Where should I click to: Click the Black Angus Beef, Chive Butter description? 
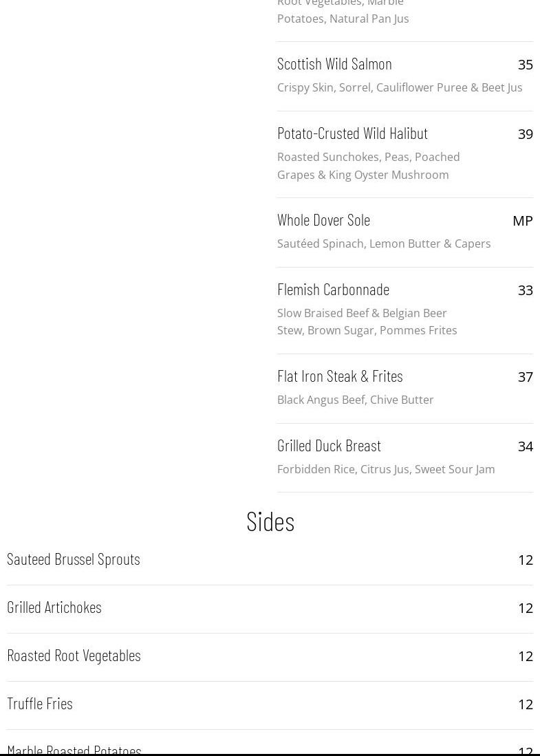355,400
